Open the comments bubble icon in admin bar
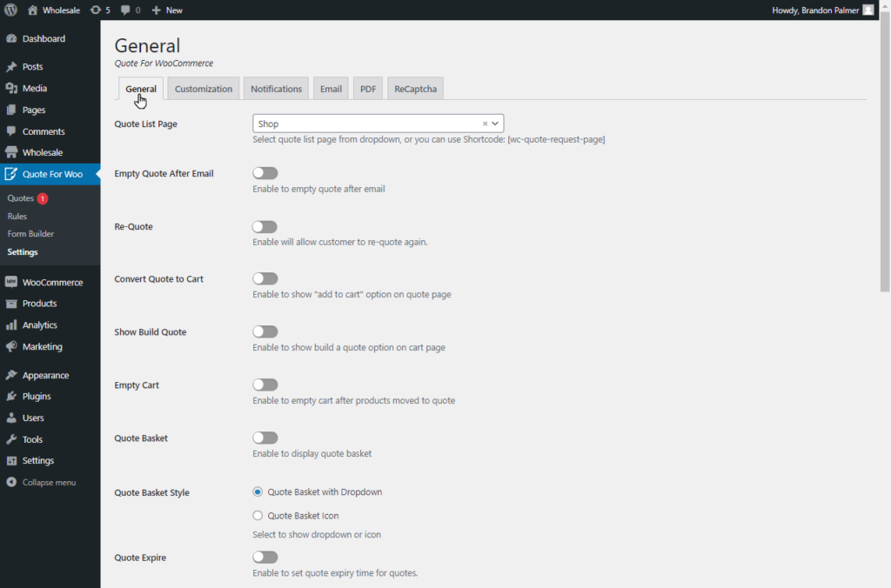 click(125, 10)
